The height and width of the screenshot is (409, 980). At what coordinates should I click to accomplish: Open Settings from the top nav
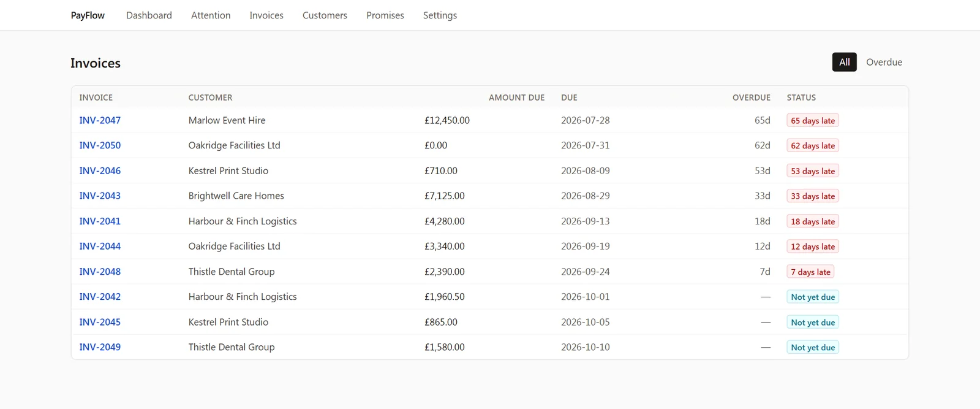[440, 15]
